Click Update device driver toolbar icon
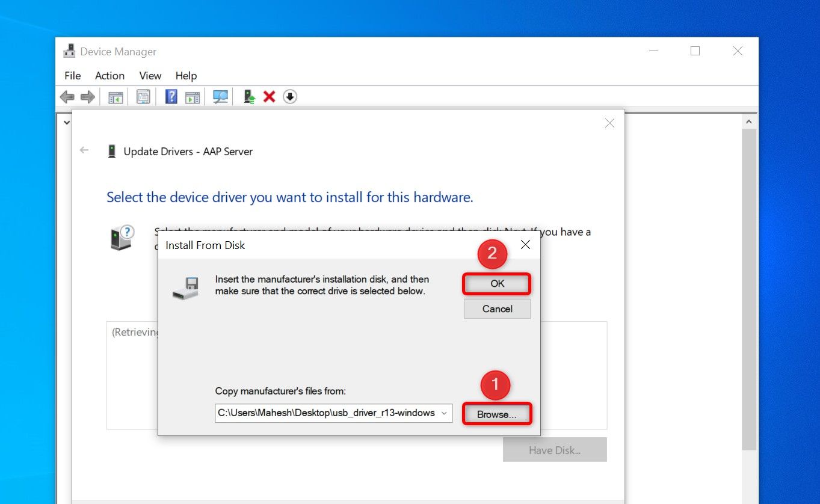This screenshot has height=504, width=820. [250, 97]
